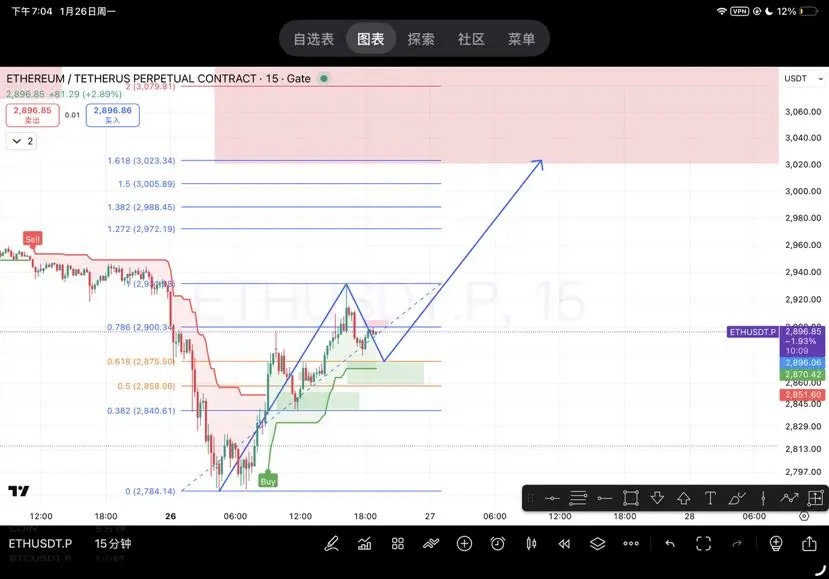Switch to the 自选表 tab

pyautogui.click(x=314, y=39)
